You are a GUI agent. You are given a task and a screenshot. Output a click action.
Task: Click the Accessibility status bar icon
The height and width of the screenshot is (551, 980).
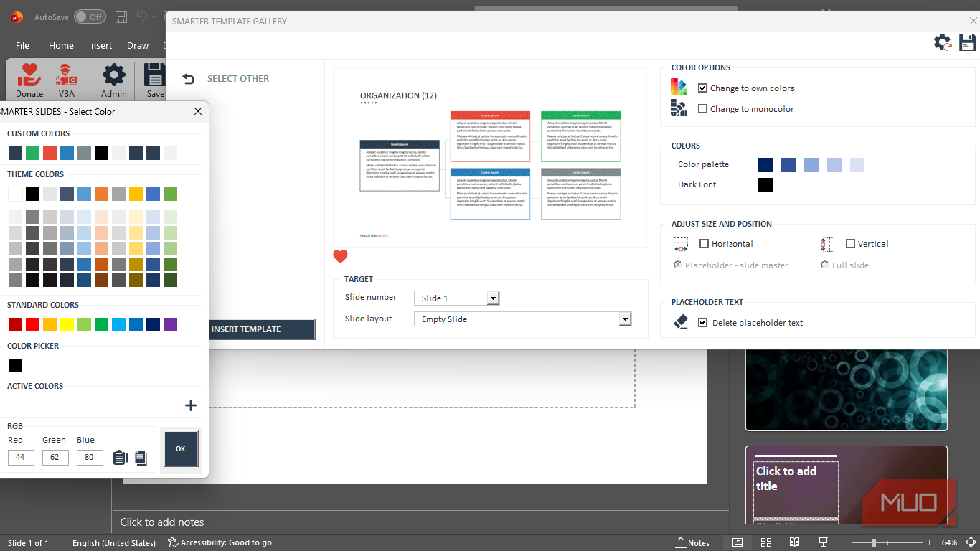[172, 542]
